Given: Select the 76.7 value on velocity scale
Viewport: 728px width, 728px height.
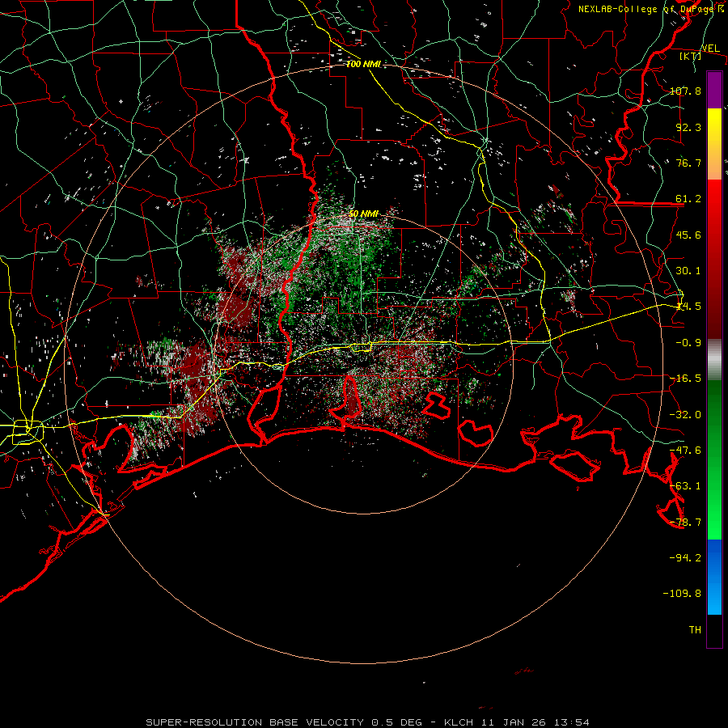Looking at the screenshot, I should [688, 163].
